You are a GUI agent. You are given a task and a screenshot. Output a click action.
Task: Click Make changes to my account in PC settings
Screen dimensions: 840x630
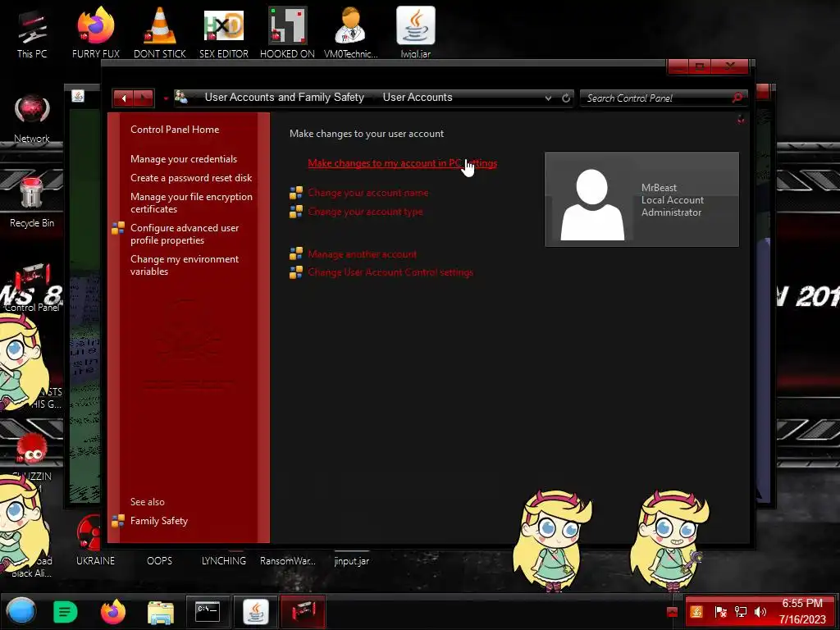[x=402, y=163]
